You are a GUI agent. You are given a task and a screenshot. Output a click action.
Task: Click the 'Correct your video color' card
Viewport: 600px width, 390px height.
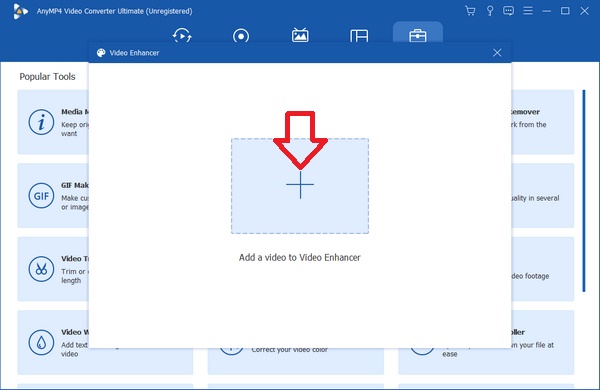coord(296,361)
